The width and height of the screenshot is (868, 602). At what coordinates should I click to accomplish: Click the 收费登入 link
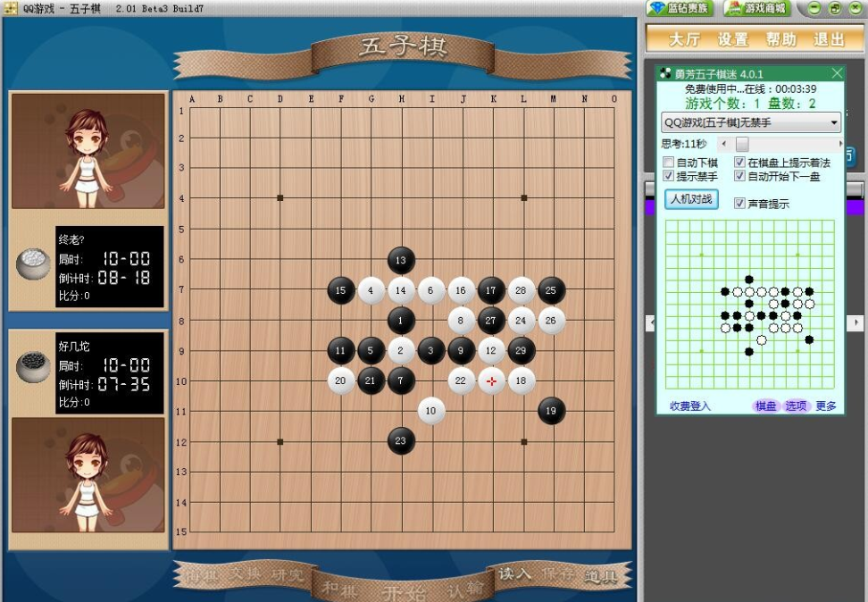689,406
